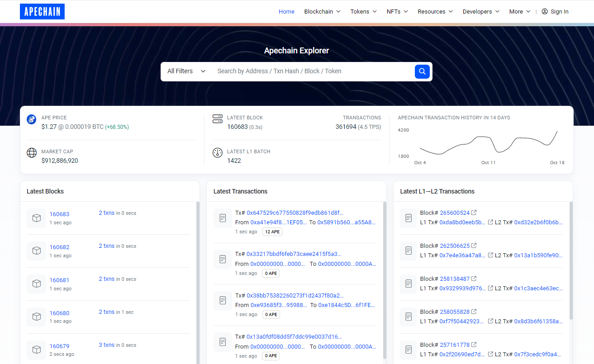Open external link beside L1 Tx 0xda8bd0eeb5b
This screenshot has height=364, width=594.
490,222
